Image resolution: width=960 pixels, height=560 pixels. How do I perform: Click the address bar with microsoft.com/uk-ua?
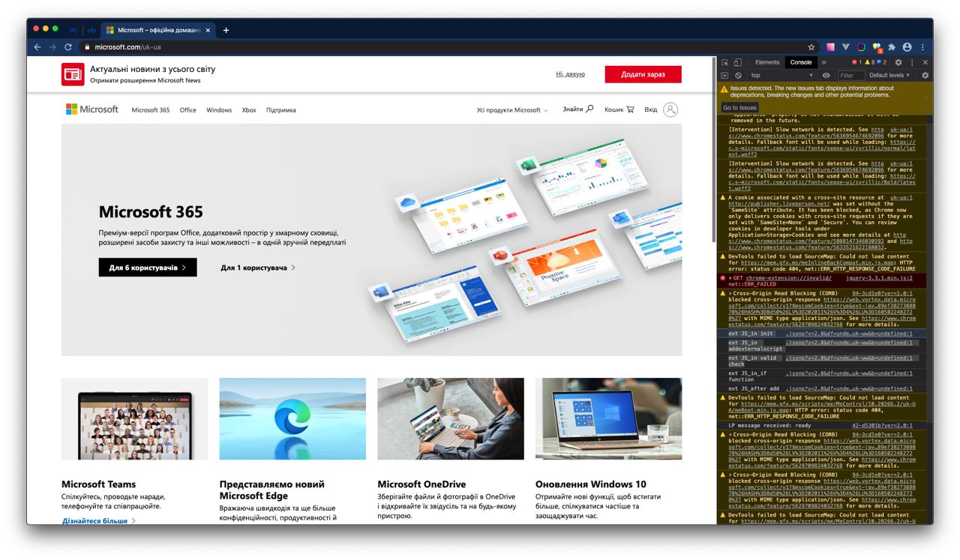click(x=442, y=47)
